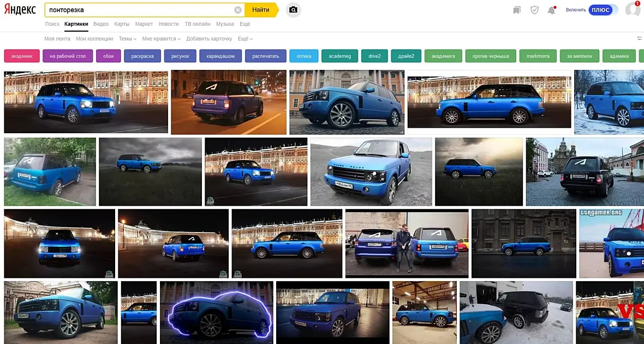Select the против черныша chip

pos(491,56)
